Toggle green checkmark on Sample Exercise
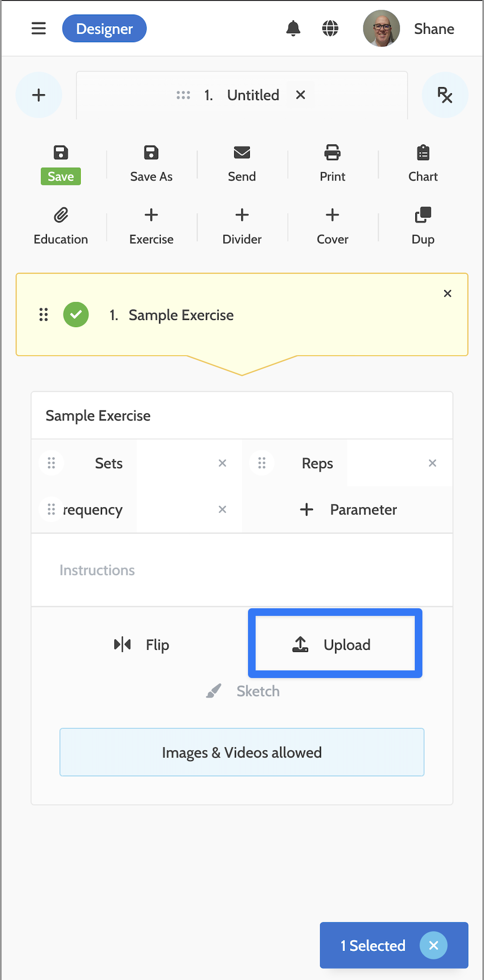The width and height of the screenshot is (484, 980). (x=76, y=314)
